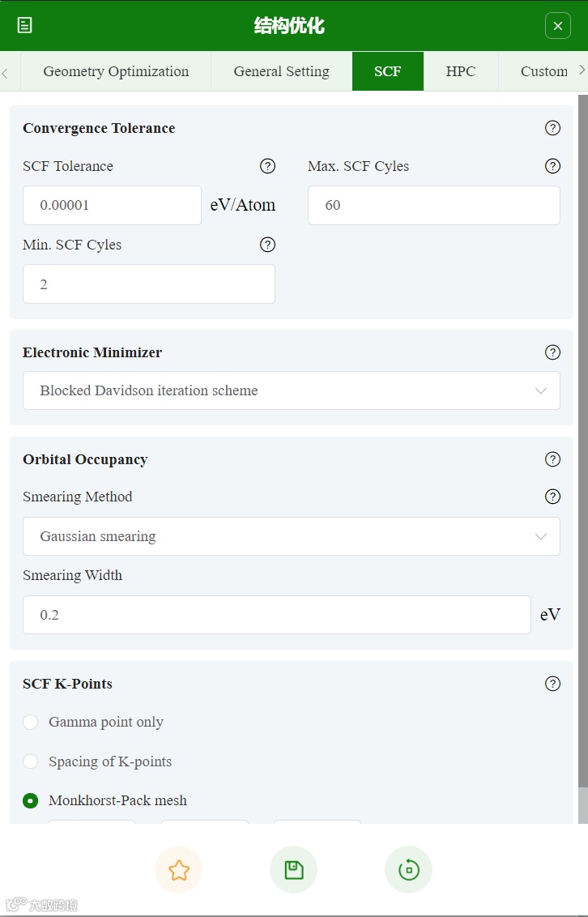This screenshot has width=588, height=917.
Task: Select Monkhorst-Pack mesh radio button
Action: [31, 800]
